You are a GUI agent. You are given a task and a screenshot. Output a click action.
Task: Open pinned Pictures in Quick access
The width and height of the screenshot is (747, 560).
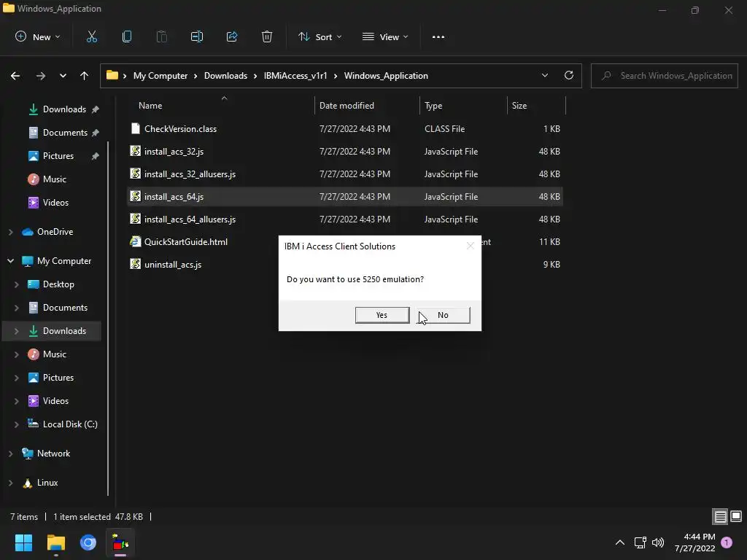pos(58,156)
